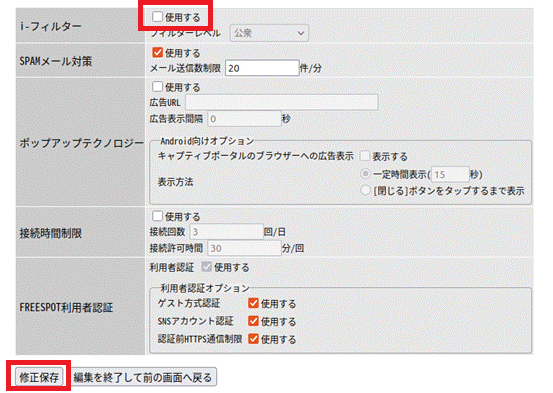Uncheck SPAMメール対策 使用する checkbox
The width and height of the screenshot is (553, 393).
(157, 52)
